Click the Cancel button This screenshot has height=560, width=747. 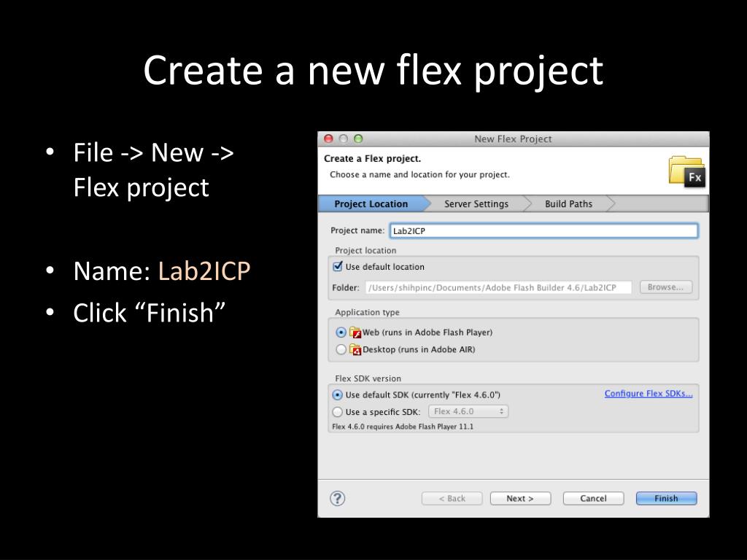click(593, 498)
